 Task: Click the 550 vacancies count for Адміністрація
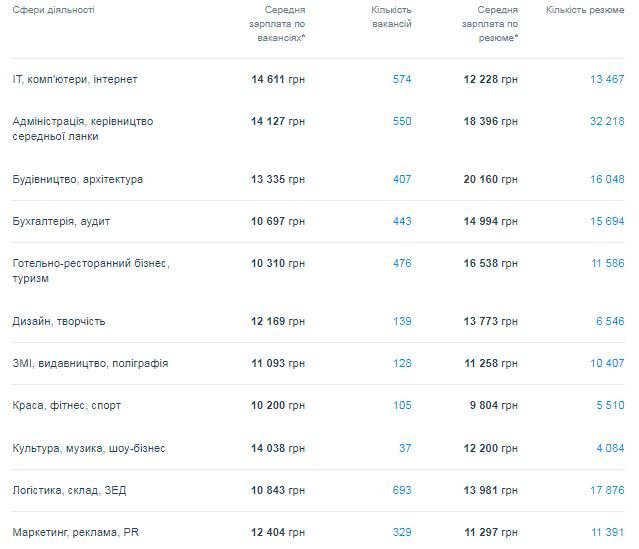402,121
